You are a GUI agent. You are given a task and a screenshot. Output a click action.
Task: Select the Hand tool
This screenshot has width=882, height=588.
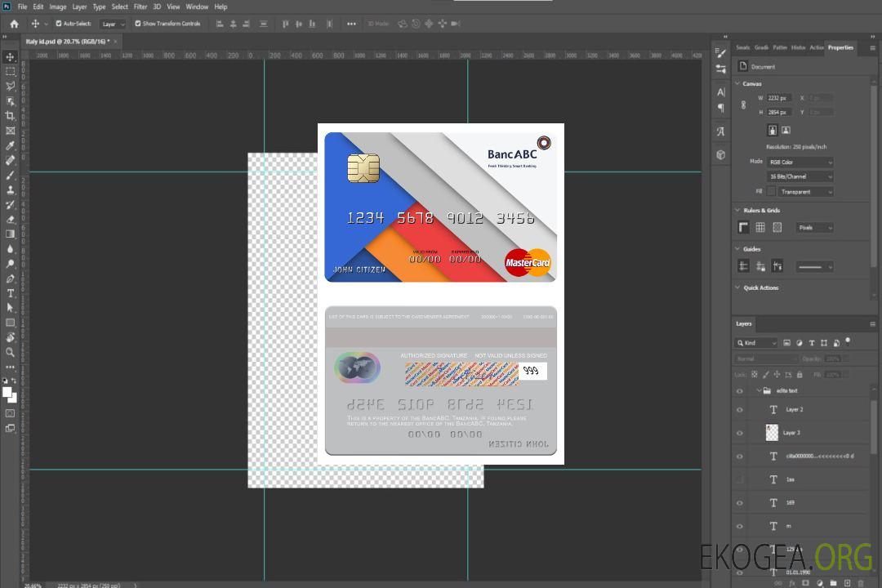pyautogui.click(x=10, y=337)
